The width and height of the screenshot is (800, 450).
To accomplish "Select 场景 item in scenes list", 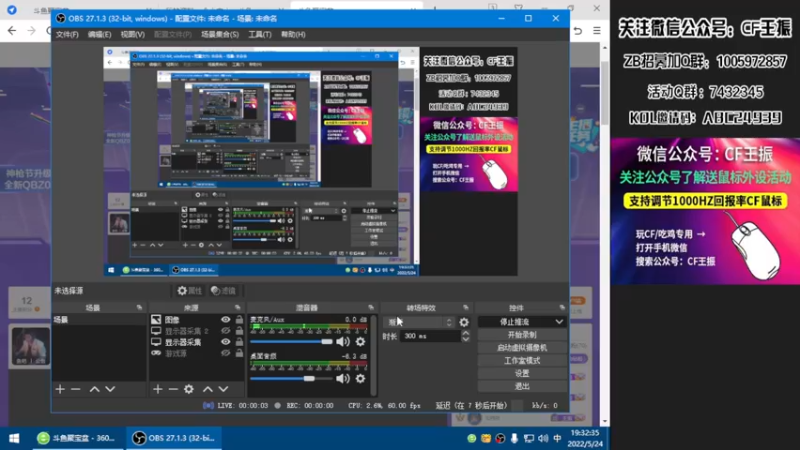I will tap(99, 320).
